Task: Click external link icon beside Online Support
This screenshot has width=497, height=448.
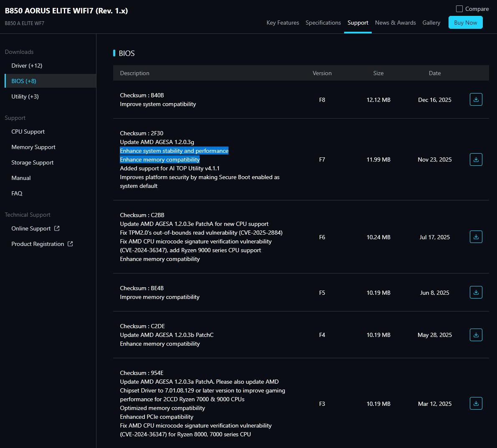Action: 57,228
